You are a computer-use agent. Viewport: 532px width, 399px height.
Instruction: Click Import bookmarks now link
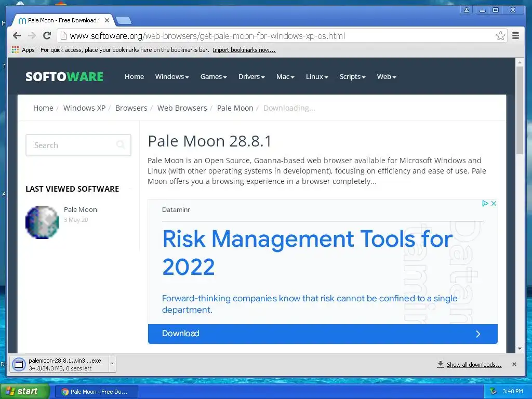(244, 50)
